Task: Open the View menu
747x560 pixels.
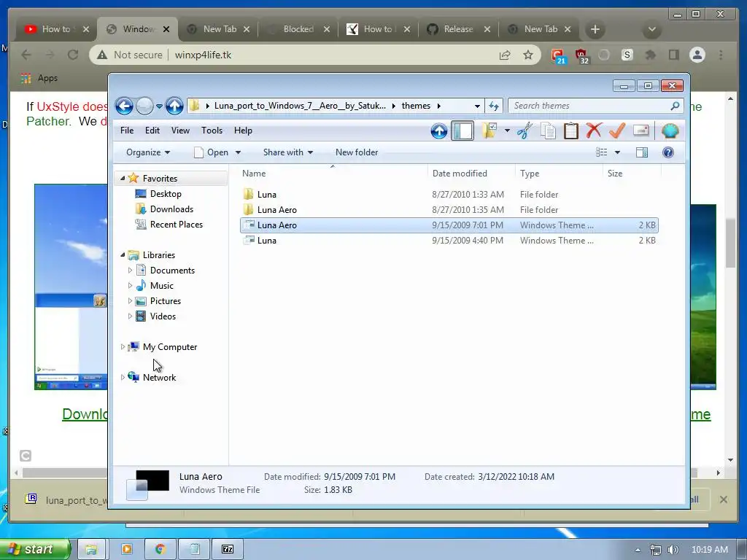Action: click(180, 131)
